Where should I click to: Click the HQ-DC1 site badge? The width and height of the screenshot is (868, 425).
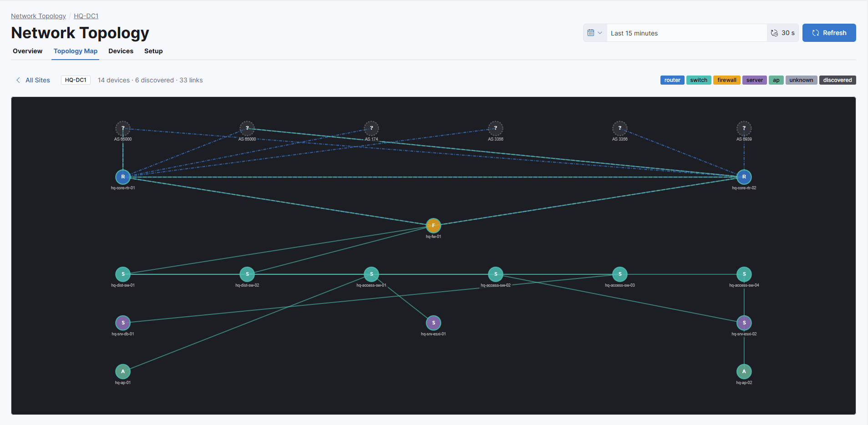(76, 80)
